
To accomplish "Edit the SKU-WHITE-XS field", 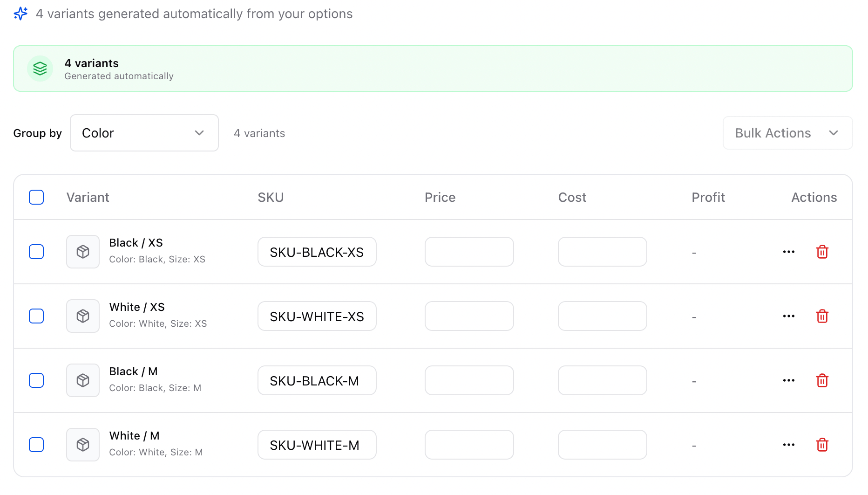I will point(317,316).
